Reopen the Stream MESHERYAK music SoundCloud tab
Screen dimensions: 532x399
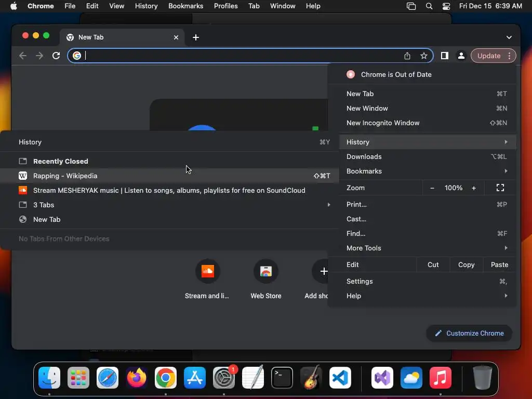[170, 190]
